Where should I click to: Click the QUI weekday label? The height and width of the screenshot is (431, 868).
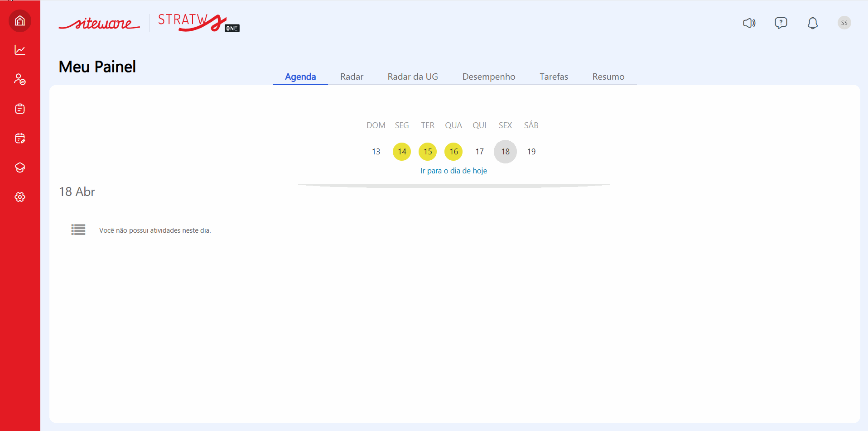[x=480, y=125]
